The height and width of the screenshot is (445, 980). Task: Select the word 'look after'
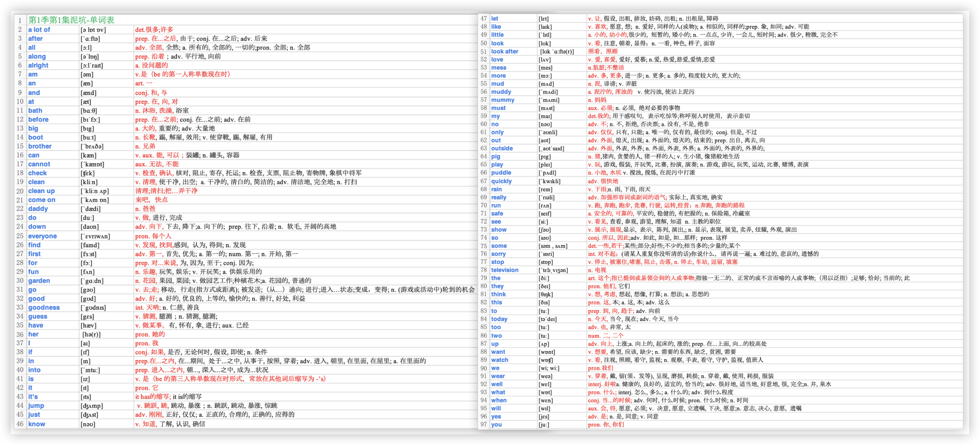(504, 52)
